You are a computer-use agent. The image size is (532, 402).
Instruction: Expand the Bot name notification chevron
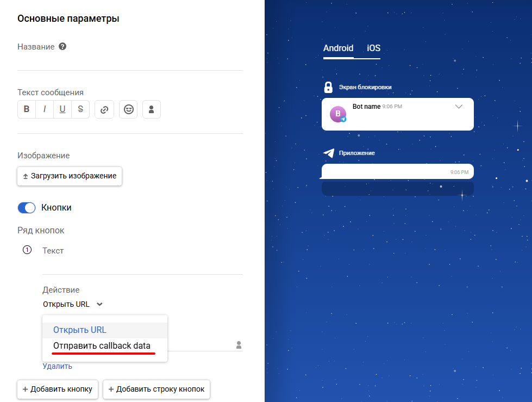pyautogui.click(x=459, y=107)
